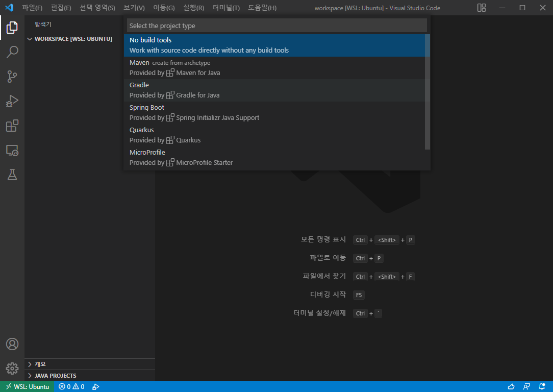Click the 파일로 이동 label
The width and height of the screenshot is (553, 392).
pyautogui.click(x=328, y=258)
